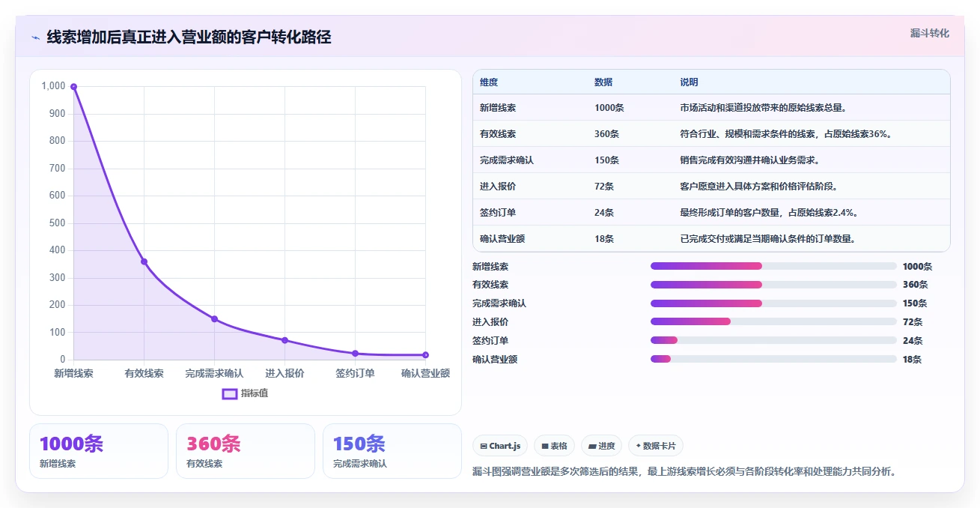Click the 进入报价 data point on the chart
Screen dimensions: 980x508
pyautogui.click(x=284, y=340)
